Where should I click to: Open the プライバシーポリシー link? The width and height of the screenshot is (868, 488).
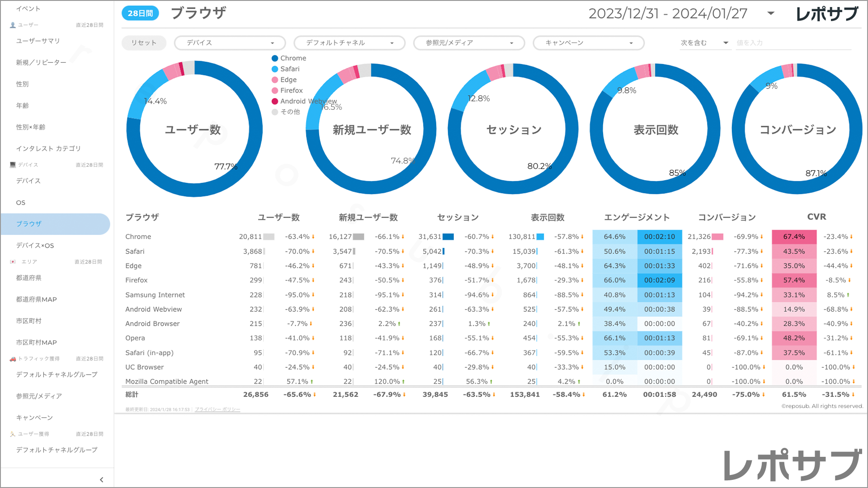coord(217,409)
